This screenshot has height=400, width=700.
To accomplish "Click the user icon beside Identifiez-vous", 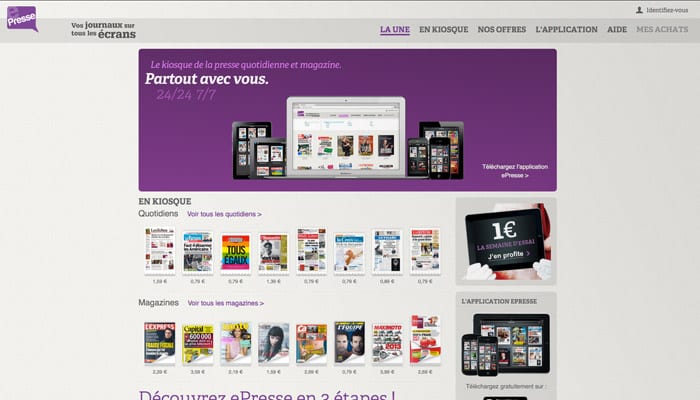I will (639, 10).
